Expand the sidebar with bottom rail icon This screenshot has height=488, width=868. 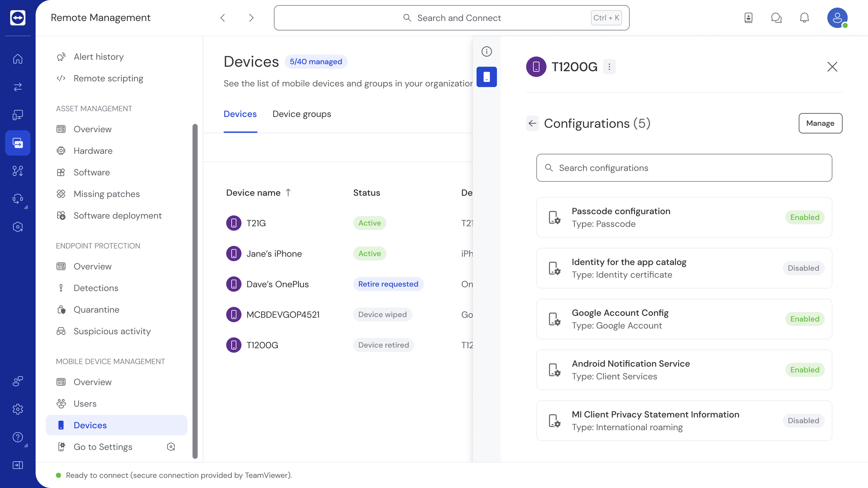[x=18, y=465]
